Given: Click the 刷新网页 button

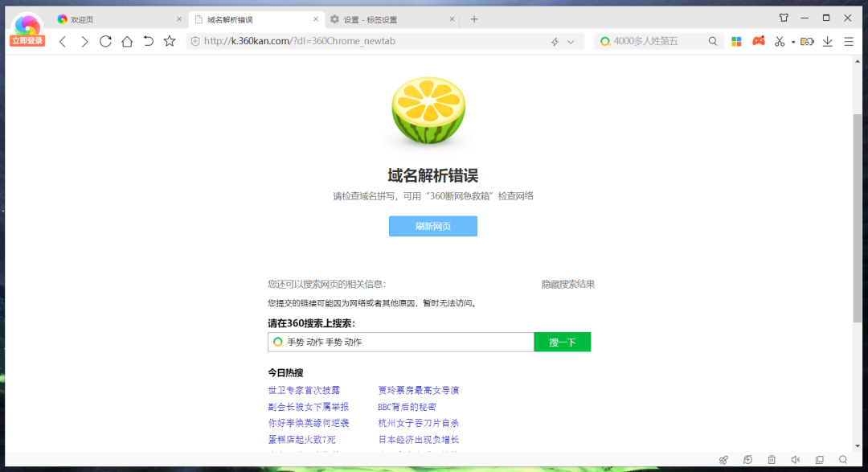Looking at the screenshot, I should pos(433,226).
